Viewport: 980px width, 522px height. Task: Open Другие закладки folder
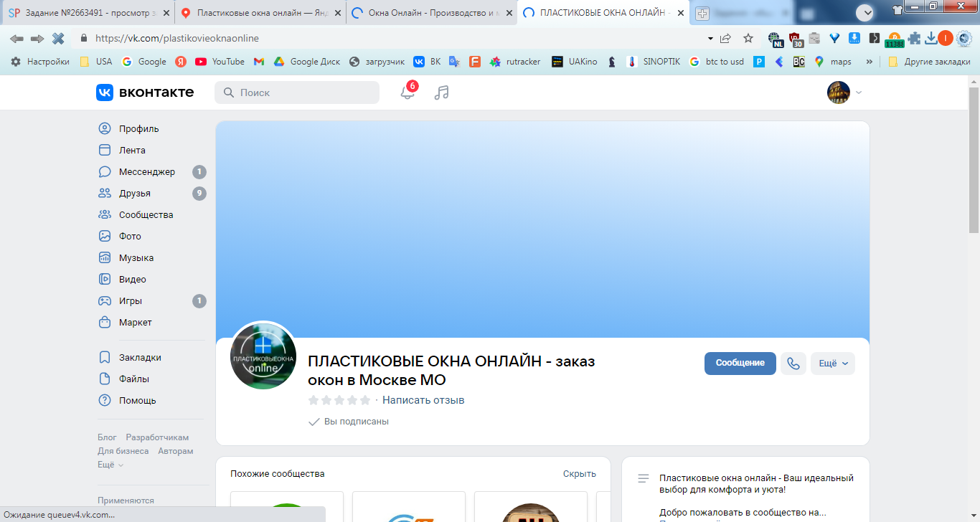pyautogui.click(x=929, y=62)
